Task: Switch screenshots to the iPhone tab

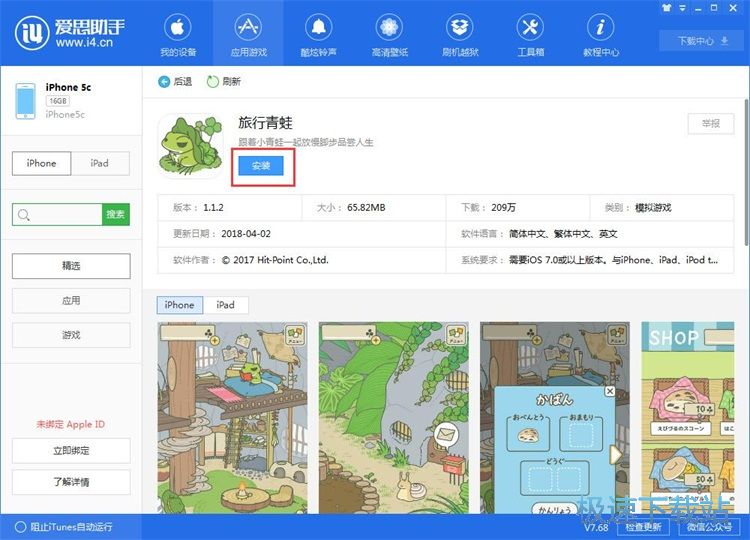Action: coord(180,305)
